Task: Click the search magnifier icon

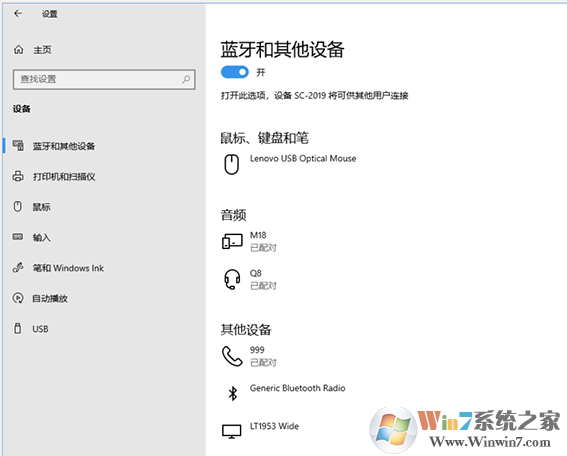Action: pyautogui.click(x=186, y=79)
